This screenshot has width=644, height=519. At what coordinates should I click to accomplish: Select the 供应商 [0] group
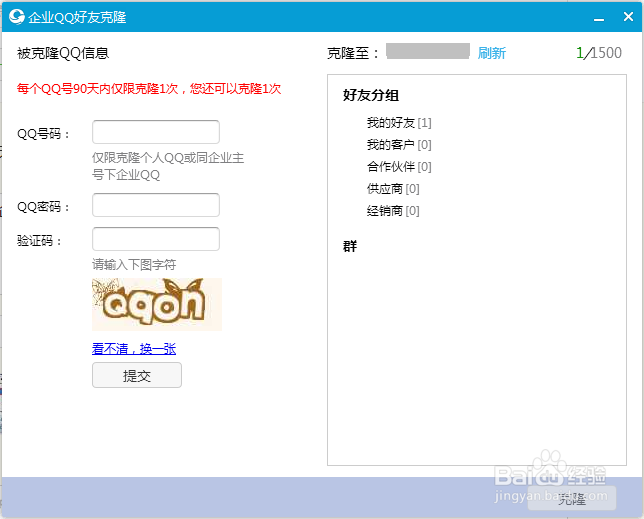tap(393, 189)
